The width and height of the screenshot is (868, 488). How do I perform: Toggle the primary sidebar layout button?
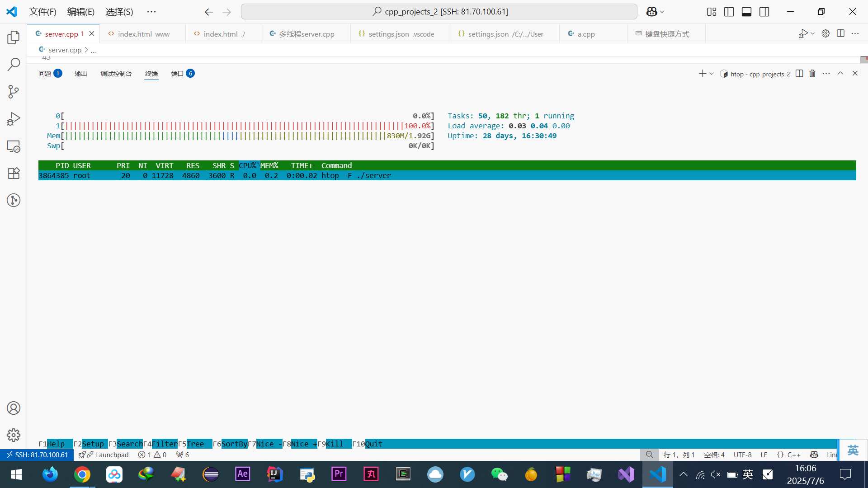(729, 12)
